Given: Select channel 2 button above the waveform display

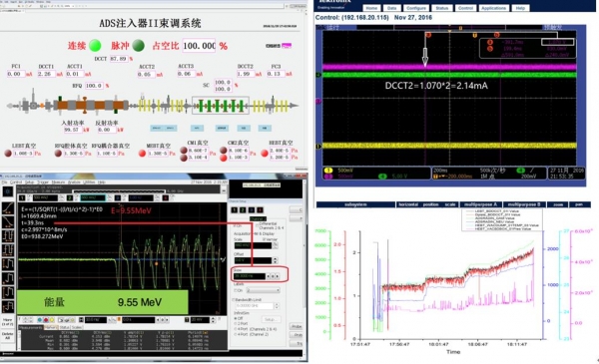Looking at the screenshot, I should coord(70,198).
